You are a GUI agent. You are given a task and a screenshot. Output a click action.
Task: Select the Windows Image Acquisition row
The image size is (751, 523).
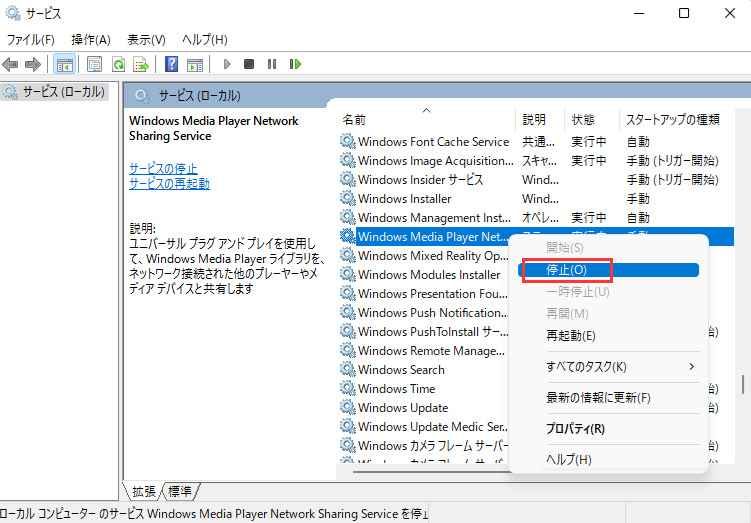point(536,160)
